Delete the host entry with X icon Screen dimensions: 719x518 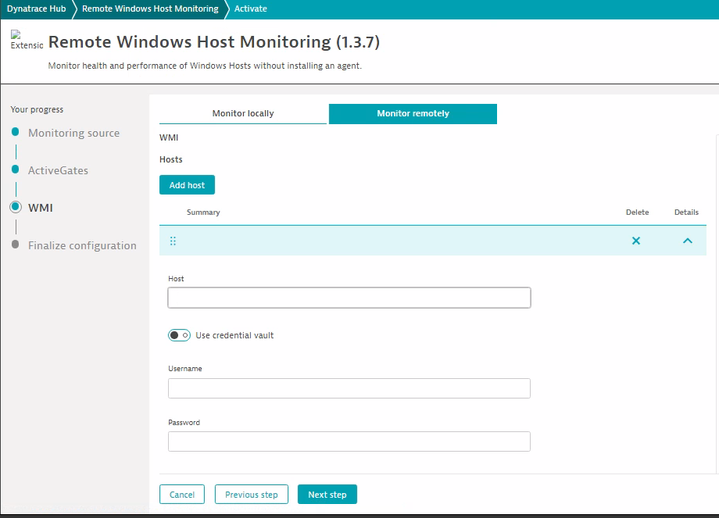(x=636, y=241)
